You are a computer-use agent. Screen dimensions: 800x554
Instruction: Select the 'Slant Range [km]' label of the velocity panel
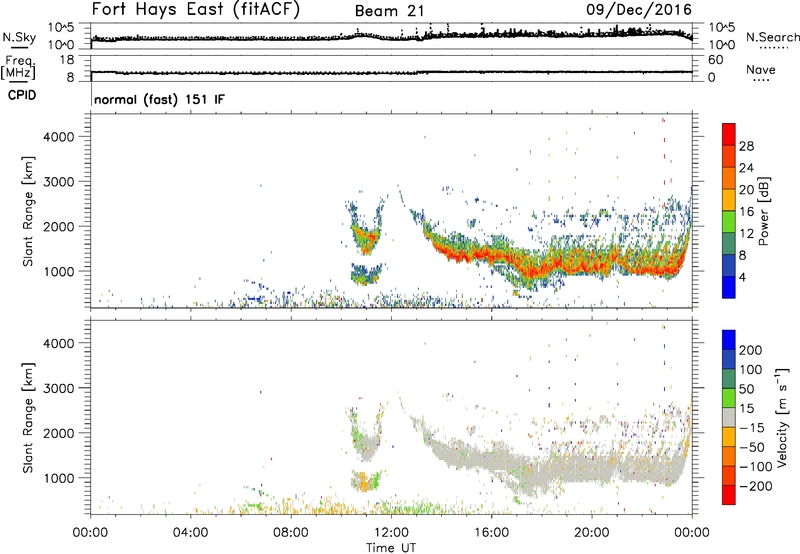click(x=28, y=418)
